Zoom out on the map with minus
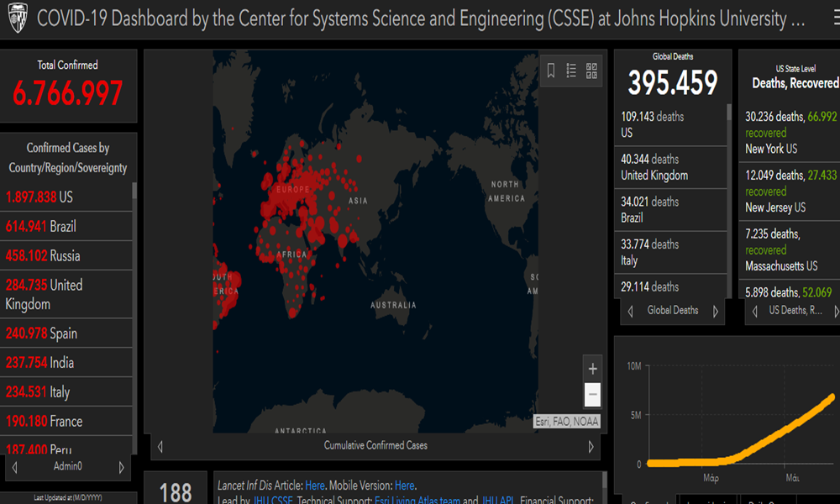Viewport: 840px width, 504px height. (x=592, y=394)
